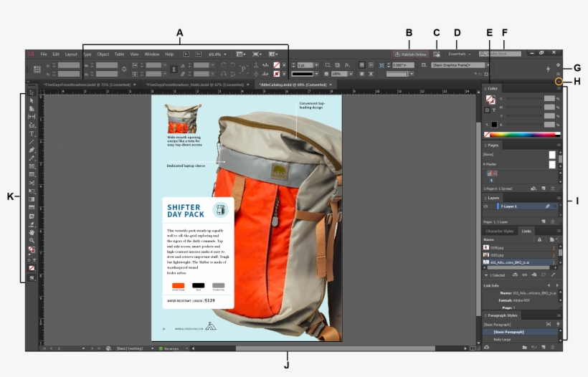Select the Eyedropper tool

[32, 224]
